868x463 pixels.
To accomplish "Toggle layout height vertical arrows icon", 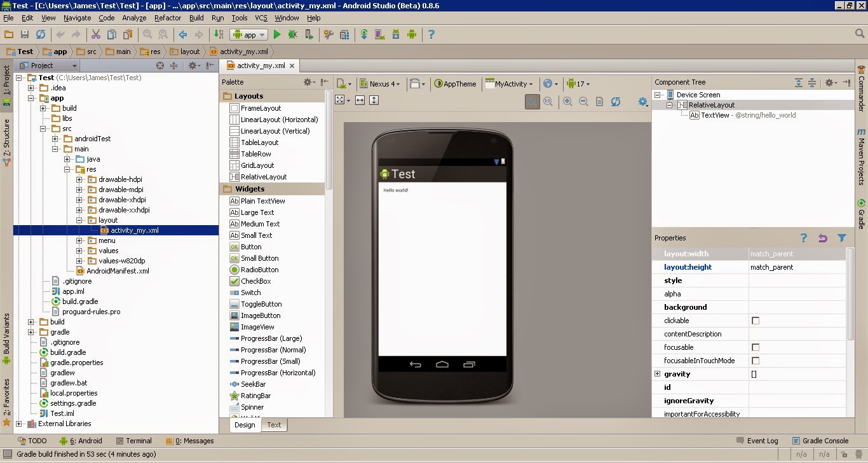I will point(374,100).
